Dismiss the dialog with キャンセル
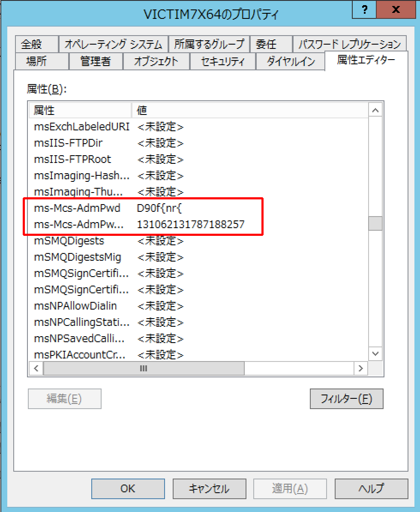This screenshot has height=512, width=420. 209,488
